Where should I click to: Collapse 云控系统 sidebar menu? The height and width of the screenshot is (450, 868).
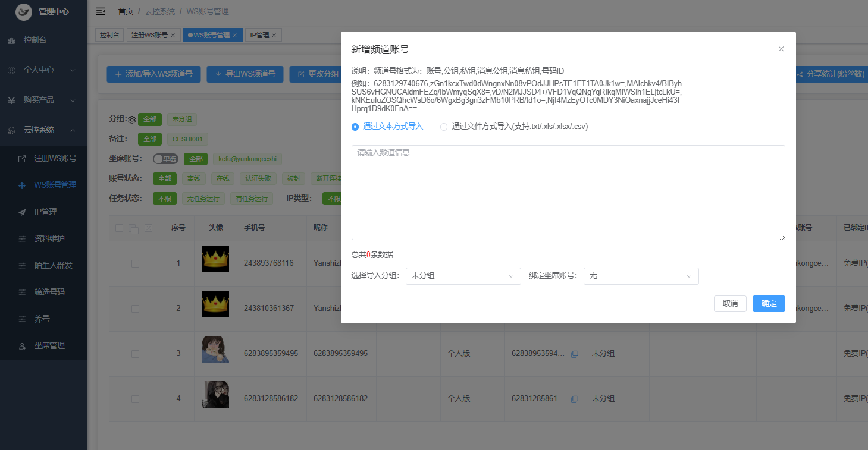(43, 130)
